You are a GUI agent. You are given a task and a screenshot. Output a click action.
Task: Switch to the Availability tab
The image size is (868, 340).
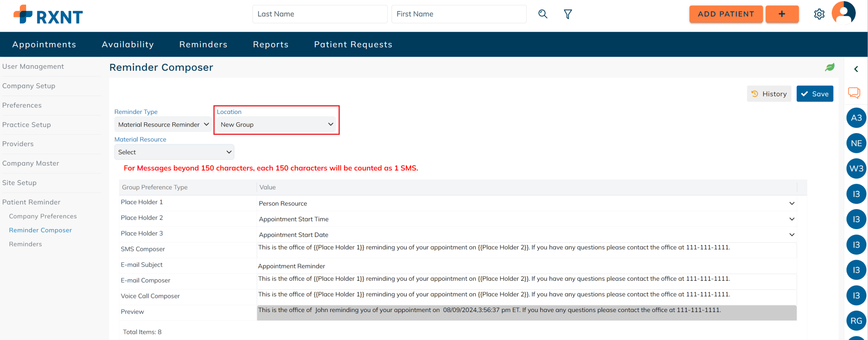pyautogui.click(x=128, y=44)
